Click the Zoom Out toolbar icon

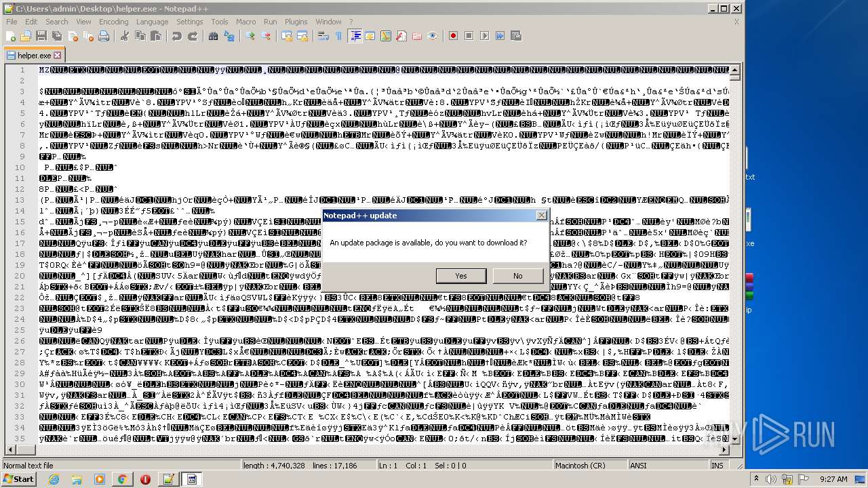coord(266,36)
